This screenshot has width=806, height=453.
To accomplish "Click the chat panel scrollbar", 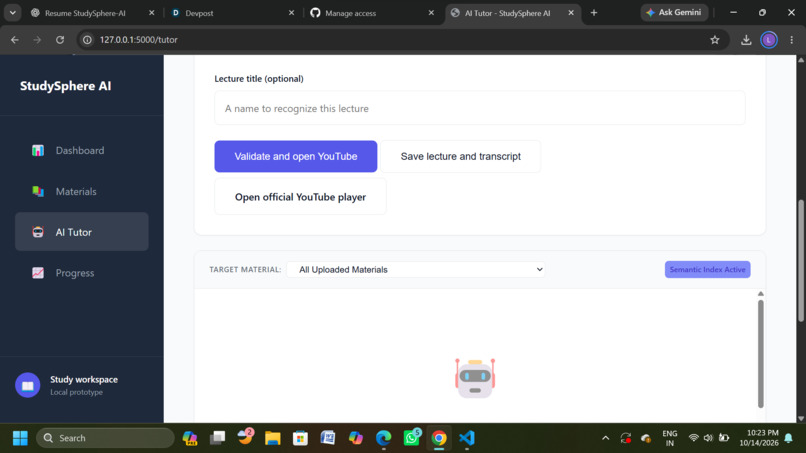I will [x=760, y=354].
